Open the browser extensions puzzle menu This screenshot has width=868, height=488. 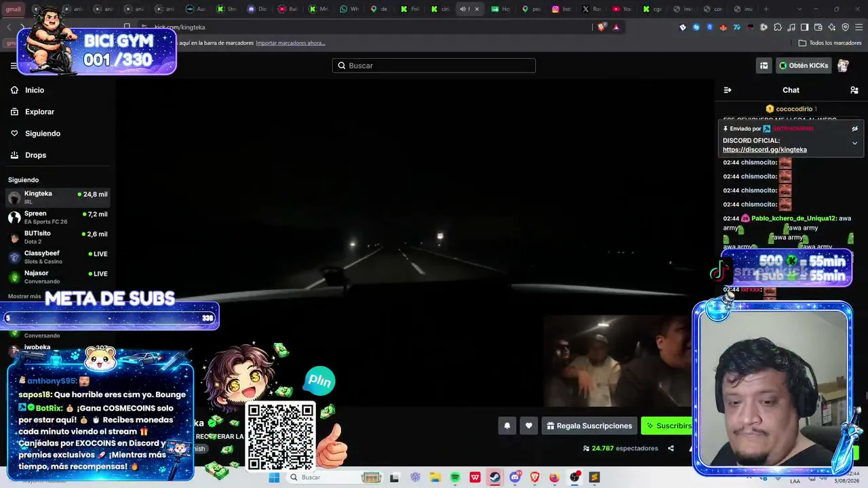click(x=778, y=27)
